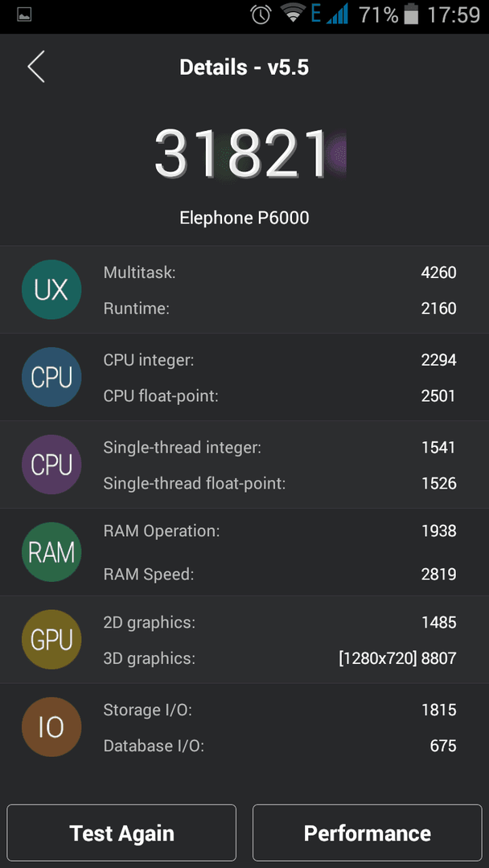Select the Multitask score row
The width and height of the screenshot is (489, 868).
(x=279, y=272)
